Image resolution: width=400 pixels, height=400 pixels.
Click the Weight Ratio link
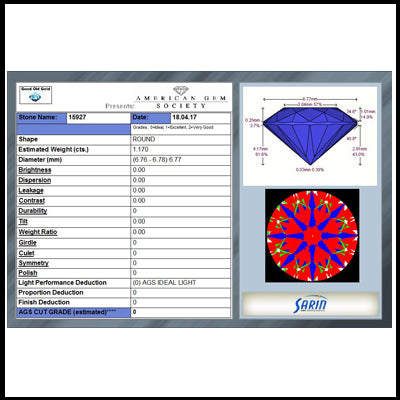click(x=38, y=232)
